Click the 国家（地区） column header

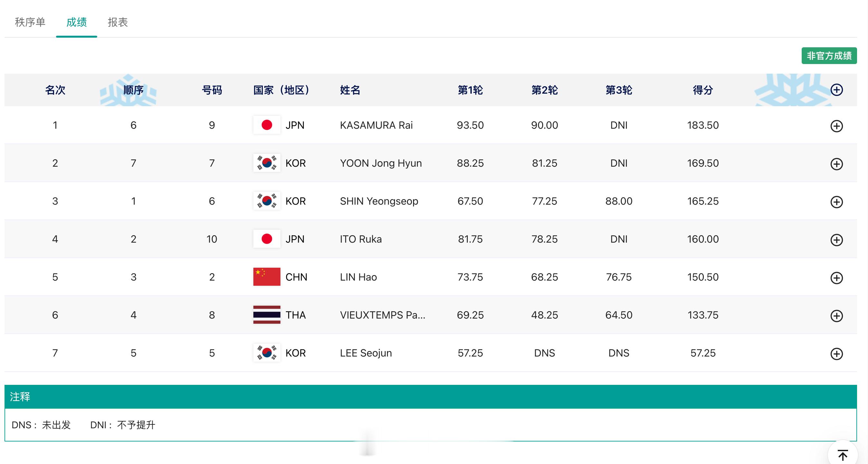tap(282, 90)
